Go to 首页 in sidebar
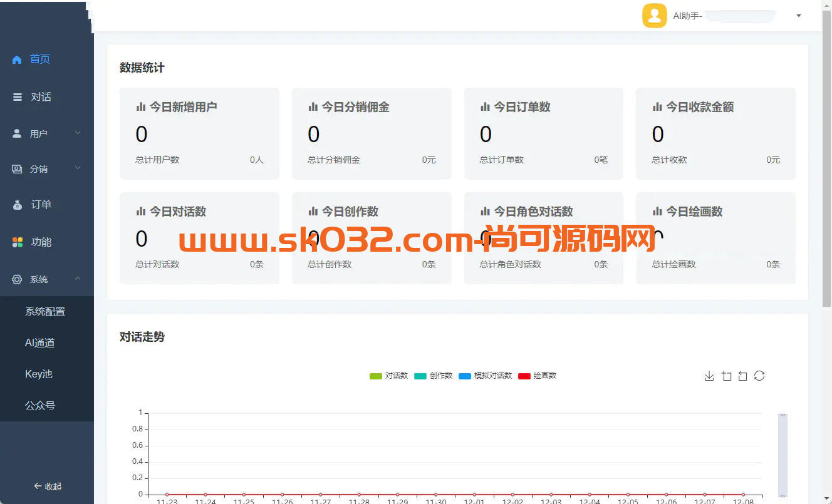 (x=47, y=59)
